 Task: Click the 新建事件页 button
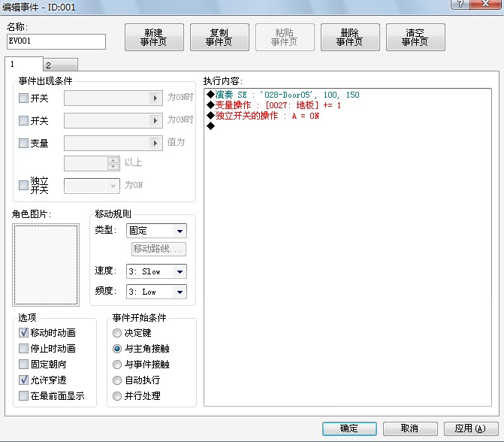pyautogui.click(x=154, y=38)
